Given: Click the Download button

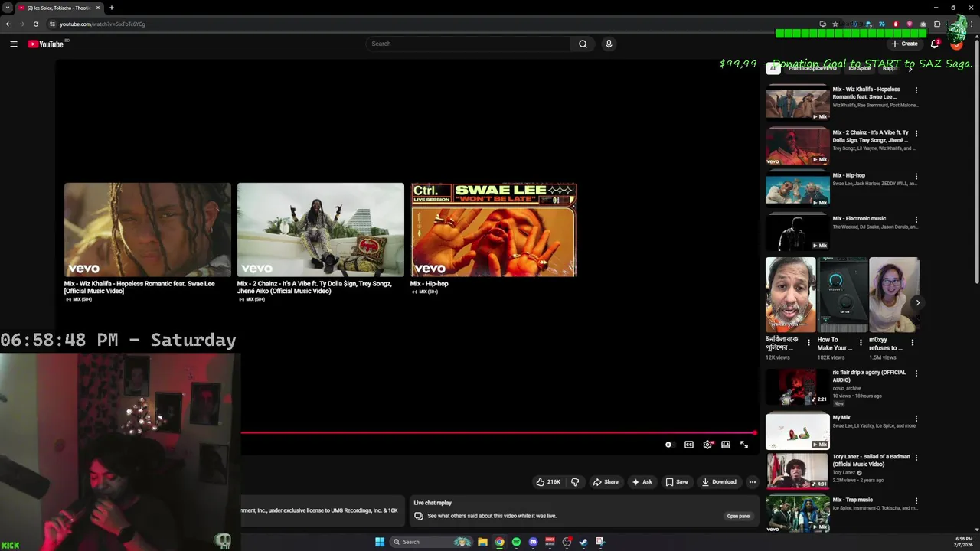Looking at the screenshot, I should (719, 482).
